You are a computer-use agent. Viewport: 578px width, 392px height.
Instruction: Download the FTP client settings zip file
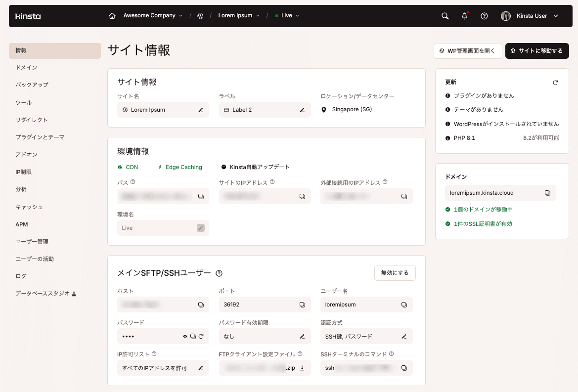click(x=303, y=368)
